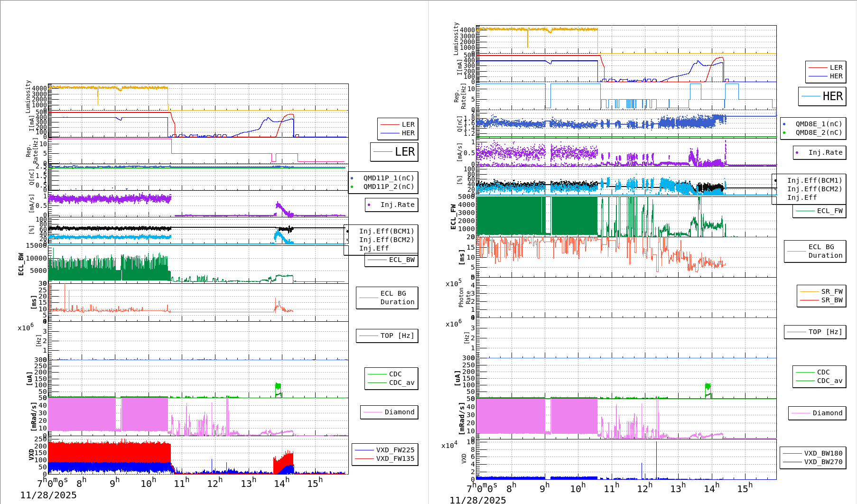Viewport: 857px width, 504px height.
Task: Select the QMD8E_2(nC) legend entry
Action: coord(818,132)
